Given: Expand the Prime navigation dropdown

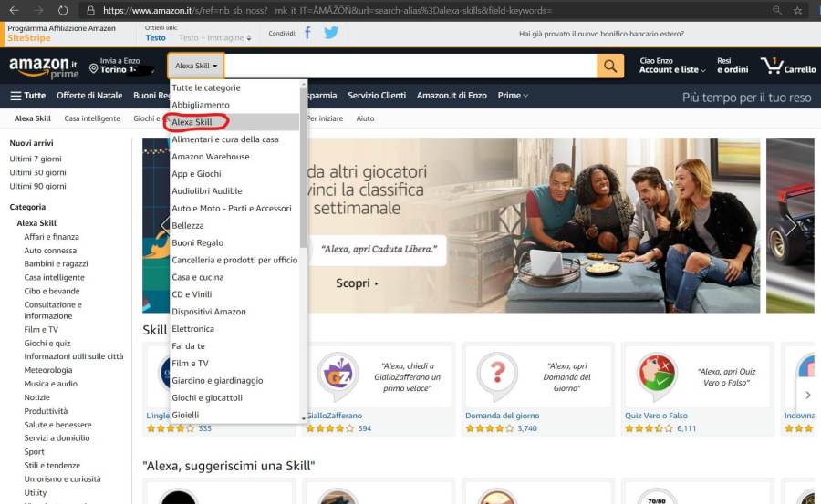Looking at the screenshot, I should click(x=513, y=96).
